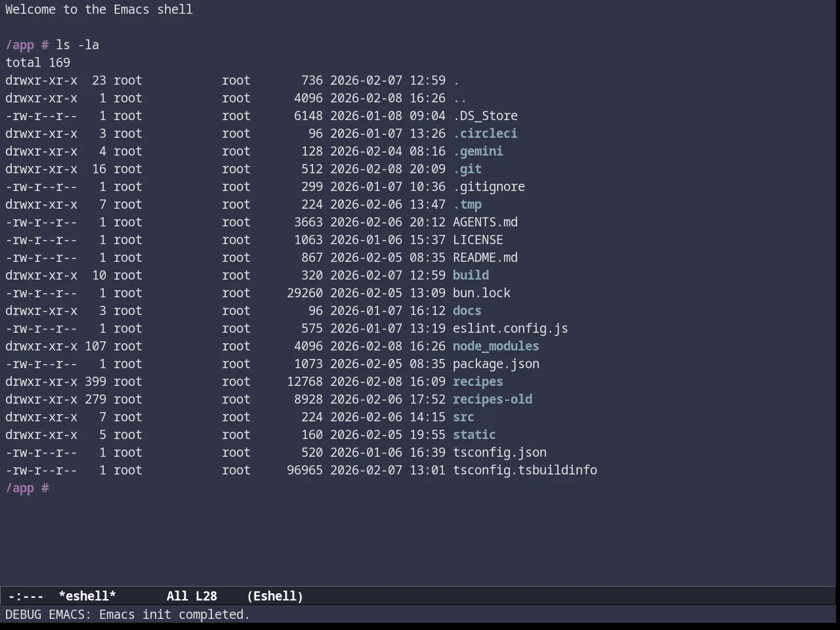Click the src directory name

coord(463,417)
